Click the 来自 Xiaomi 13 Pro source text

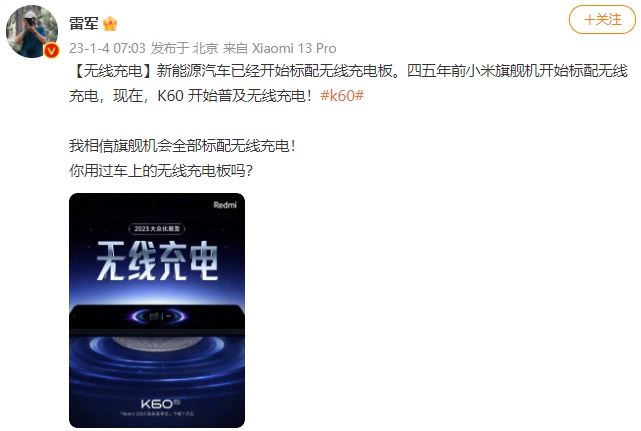click(280, 48)
